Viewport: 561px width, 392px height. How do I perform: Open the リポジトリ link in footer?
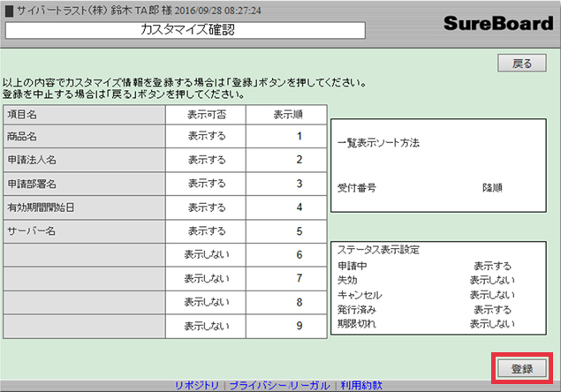(199, 386)
